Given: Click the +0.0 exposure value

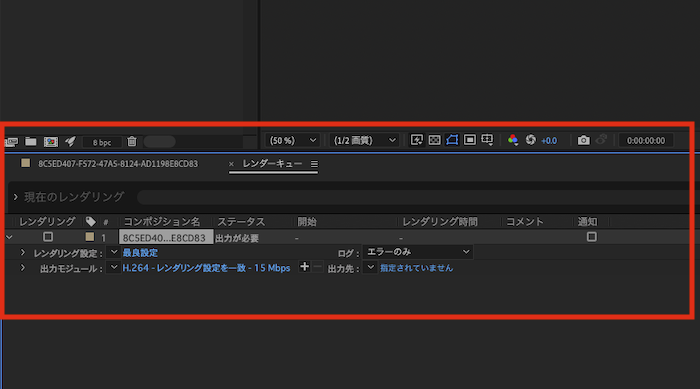Looking at the screenshot, I should click(x=549, y=141).
